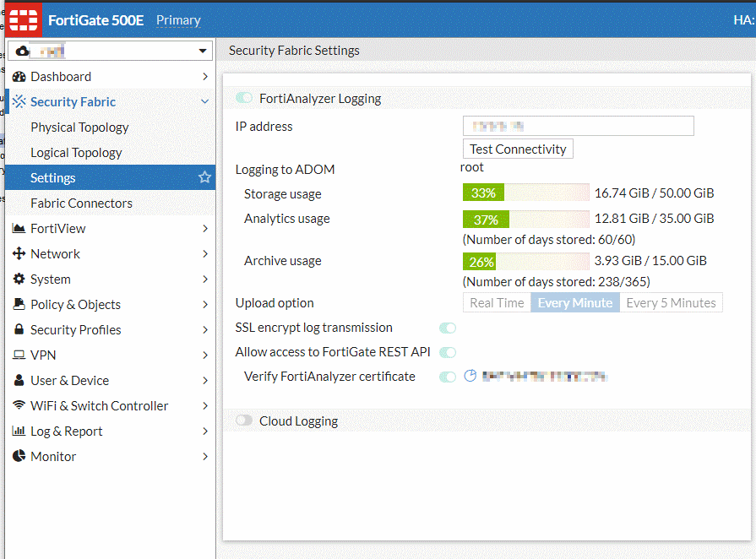This screenshot has width=756, height=559.
Task: Expand the Monitor chevron
Action: click(x=205, y=456)
